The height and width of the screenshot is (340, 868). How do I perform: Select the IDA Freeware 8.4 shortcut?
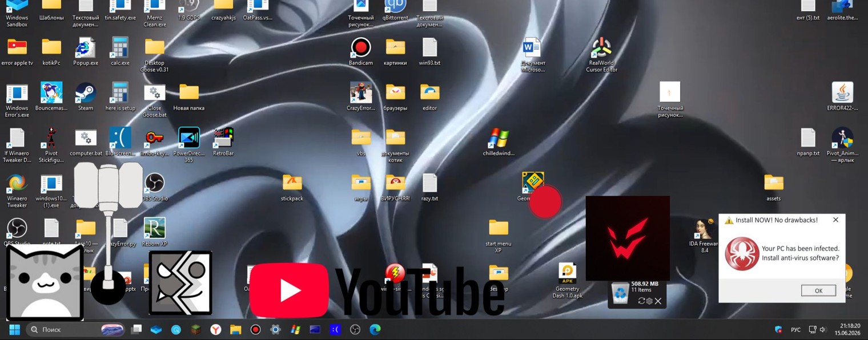pyautogui.click(x=704, y=235)
